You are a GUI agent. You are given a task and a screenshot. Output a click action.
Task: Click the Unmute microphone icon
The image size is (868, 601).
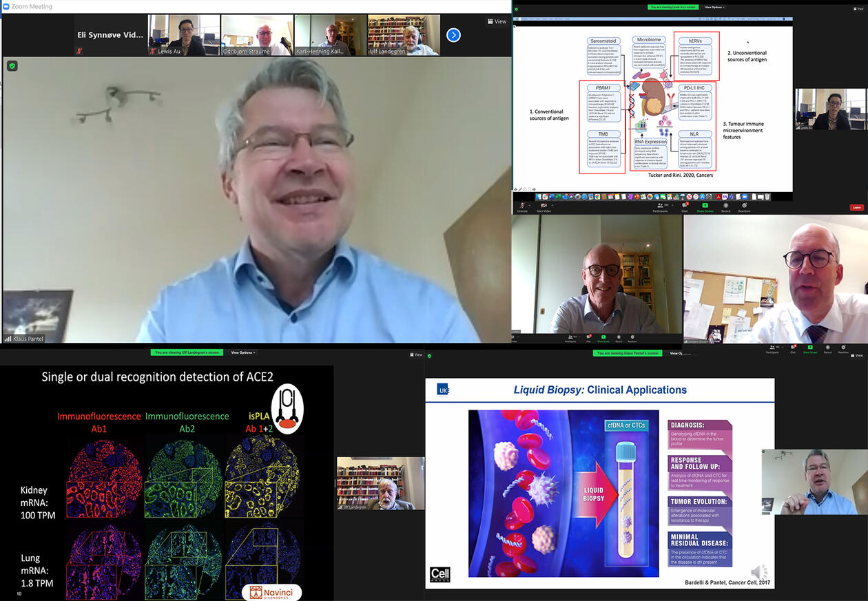522,205
